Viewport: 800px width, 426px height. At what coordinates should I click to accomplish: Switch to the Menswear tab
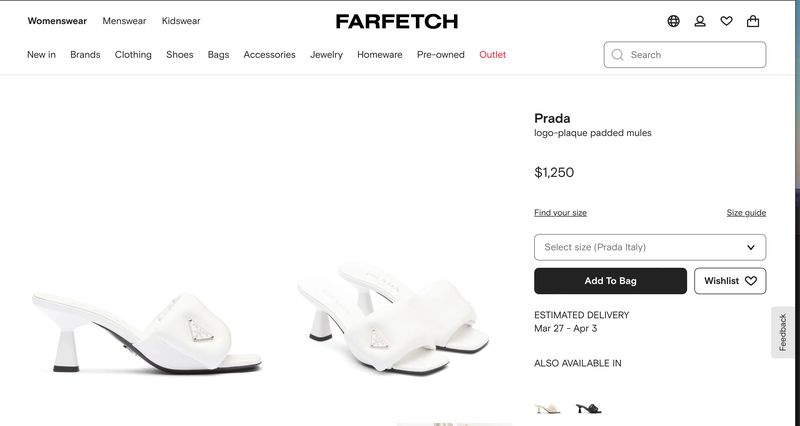pos(124,21)
